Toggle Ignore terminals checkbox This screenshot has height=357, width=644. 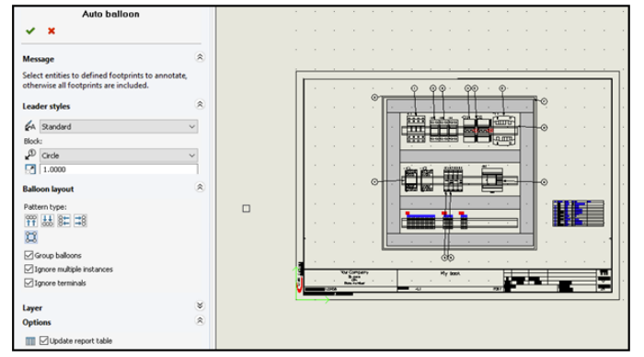coord(29,283)
